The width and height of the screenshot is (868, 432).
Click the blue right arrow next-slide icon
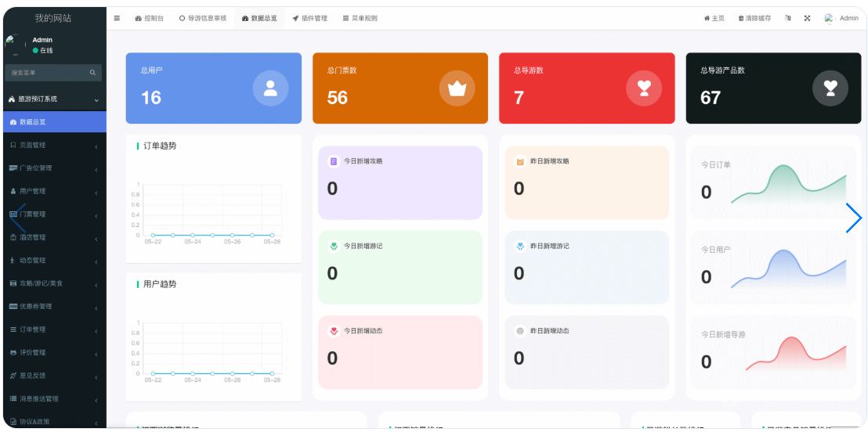pyautogui.click(x=853, y=218)
